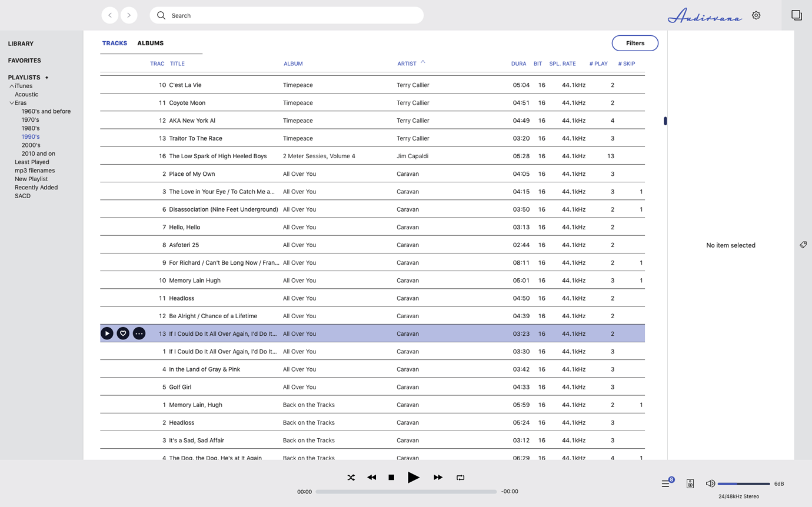812x507 pixels.
Task: Select the SACD playlist
Action: (22, 196)
